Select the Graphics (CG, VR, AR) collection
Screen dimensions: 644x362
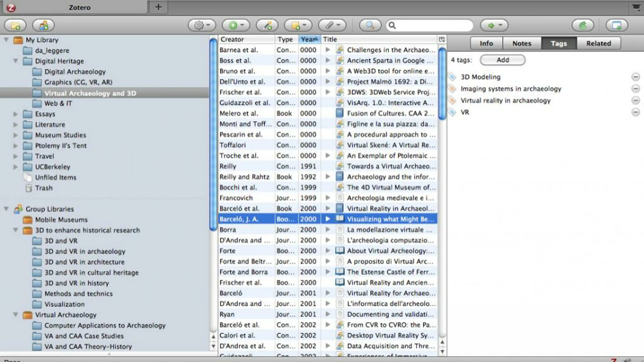(x=78, y=82)
